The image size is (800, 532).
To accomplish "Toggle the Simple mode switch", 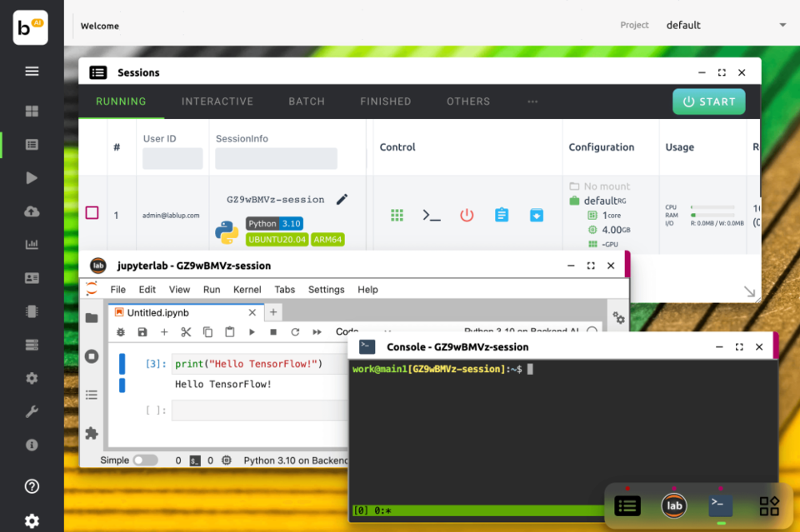I will point(145,460).
